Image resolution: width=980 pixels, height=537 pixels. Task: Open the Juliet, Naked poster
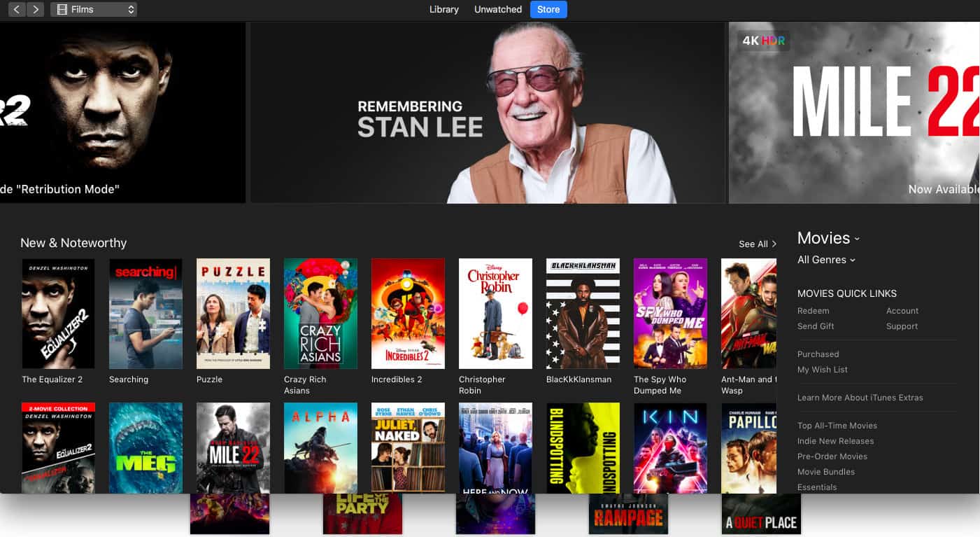[x=408, y=448]
